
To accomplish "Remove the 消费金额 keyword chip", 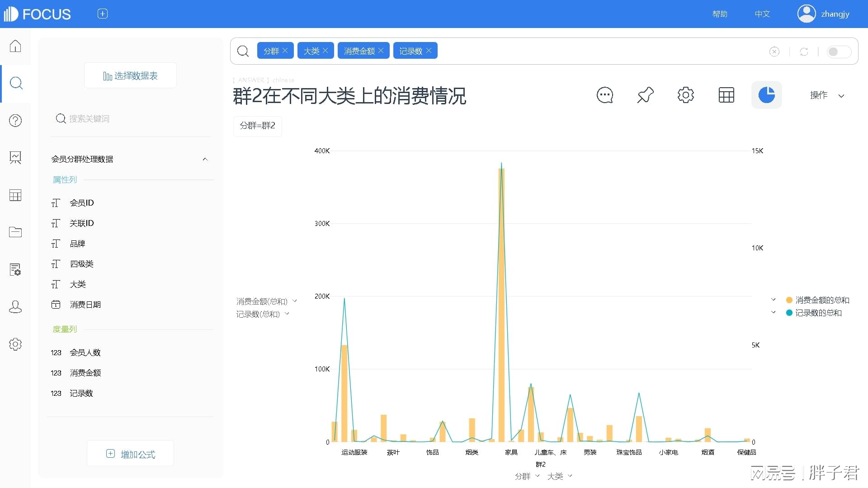I will (x=381, y=51).
